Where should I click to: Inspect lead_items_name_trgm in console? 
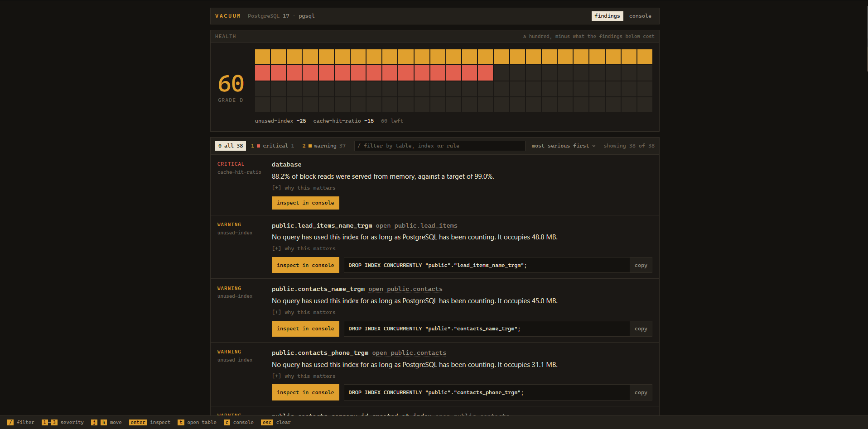point(305,265)
